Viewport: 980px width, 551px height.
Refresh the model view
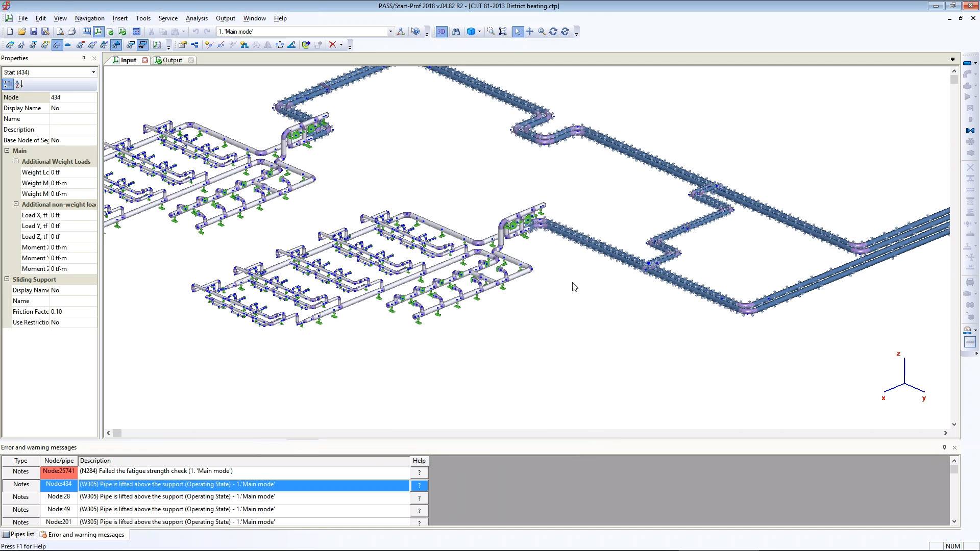pos(554,31)
